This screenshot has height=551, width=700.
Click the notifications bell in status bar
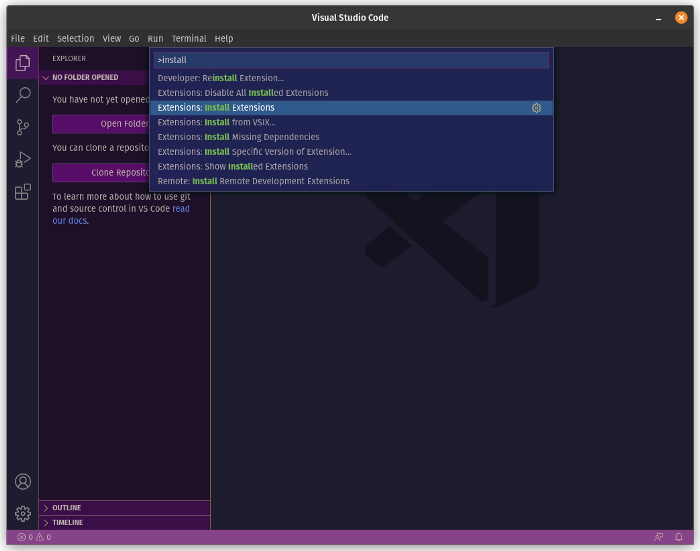pos(680,537)
